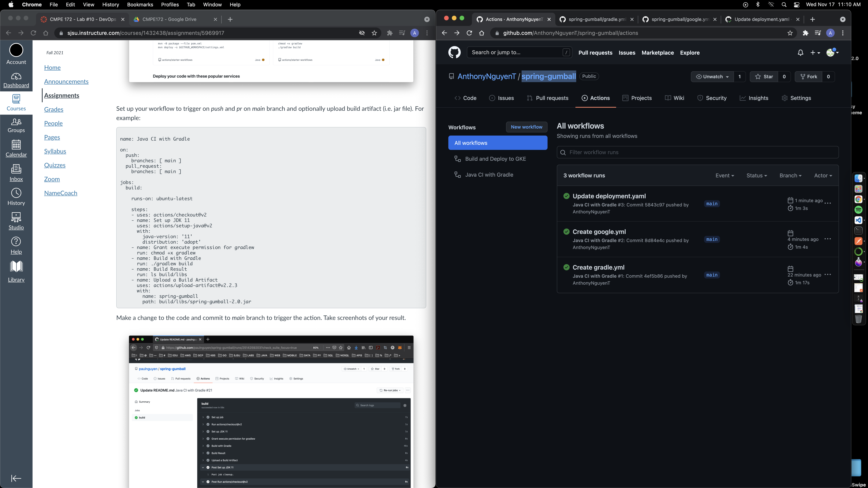Click the GitHub octocat logo

pos(454,52)
